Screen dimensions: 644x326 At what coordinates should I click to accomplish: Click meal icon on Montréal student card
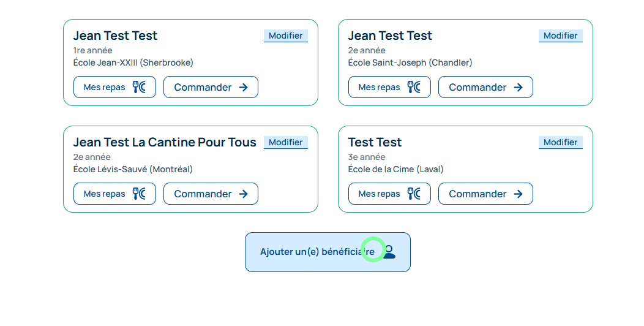coord(140,194)
